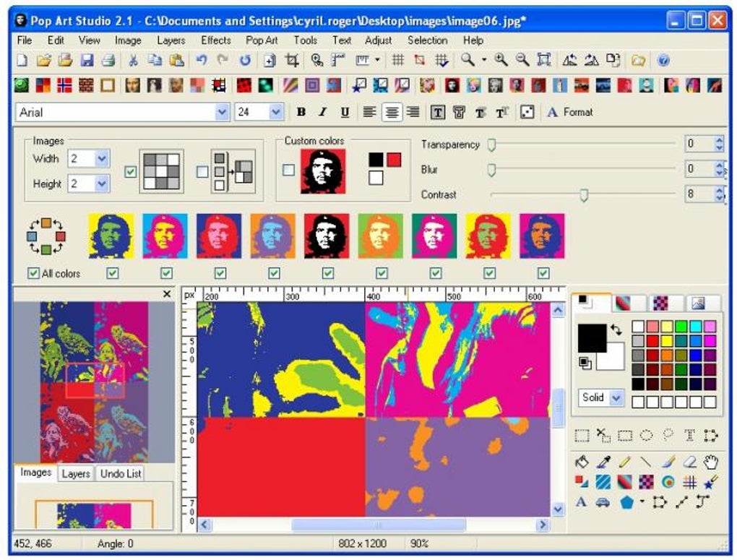Uncheck box under cyan-magenta portrait

click(166, 273)
